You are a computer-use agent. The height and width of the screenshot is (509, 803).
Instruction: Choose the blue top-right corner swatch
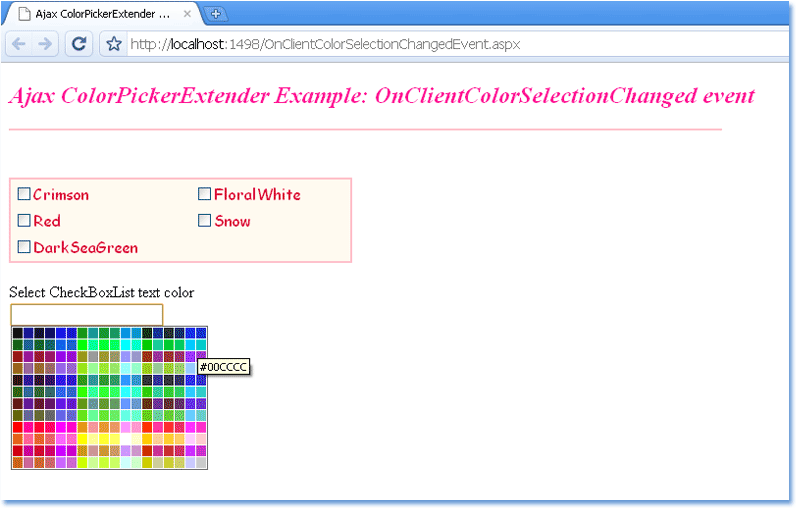[201, 333]
